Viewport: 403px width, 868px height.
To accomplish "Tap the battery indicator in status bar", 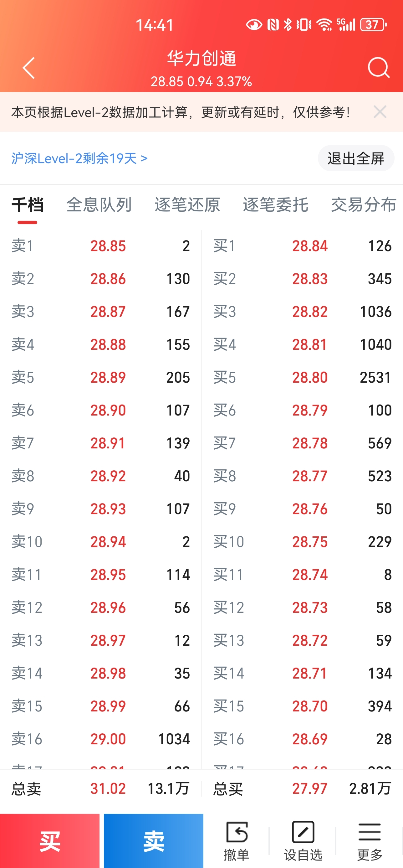I will click(373, 25).
